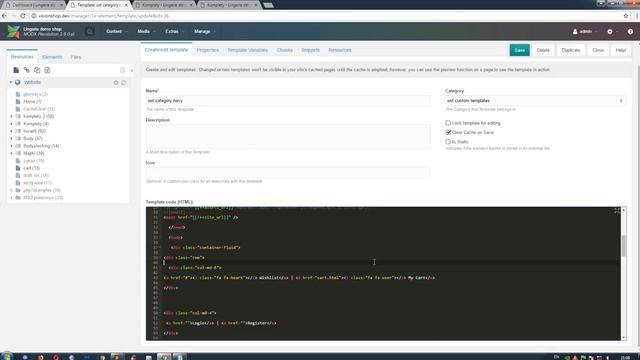640x360 pixels.
Task: Open the settings gear in the top header
Action: pyautogui.click(x=610, y=31)
